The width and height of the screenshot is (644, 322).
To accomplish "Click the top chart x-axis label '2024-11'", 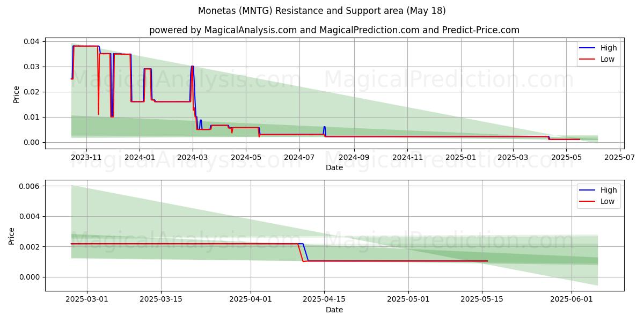I will (407, 157).
